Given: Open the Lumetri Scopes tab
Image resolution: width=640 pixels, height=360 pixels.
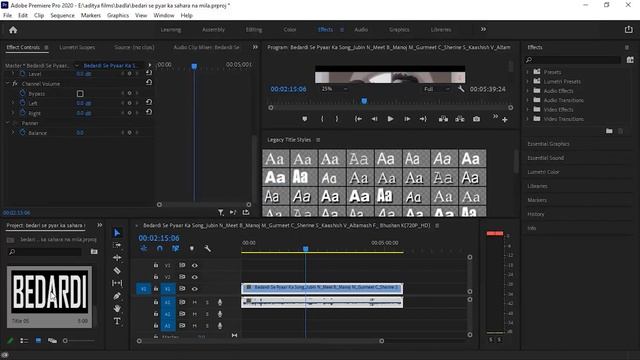Looking at the screenshot, I should (77, 47).
